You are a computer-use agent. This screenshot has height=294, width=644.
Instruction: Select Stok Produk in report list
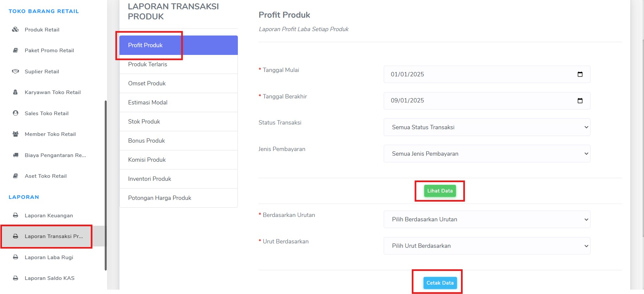click(x=144, y=122)
